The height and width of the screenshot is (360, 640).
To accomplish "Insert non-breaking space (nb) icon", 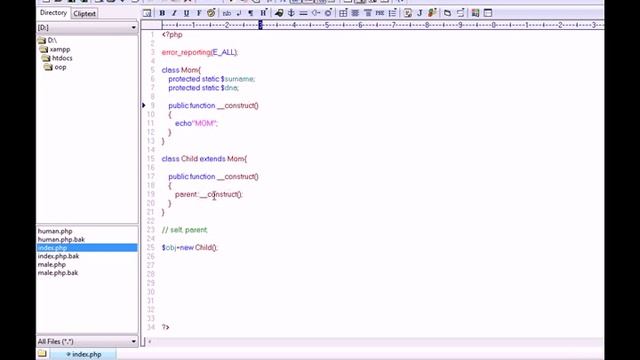I will (227, 13).
